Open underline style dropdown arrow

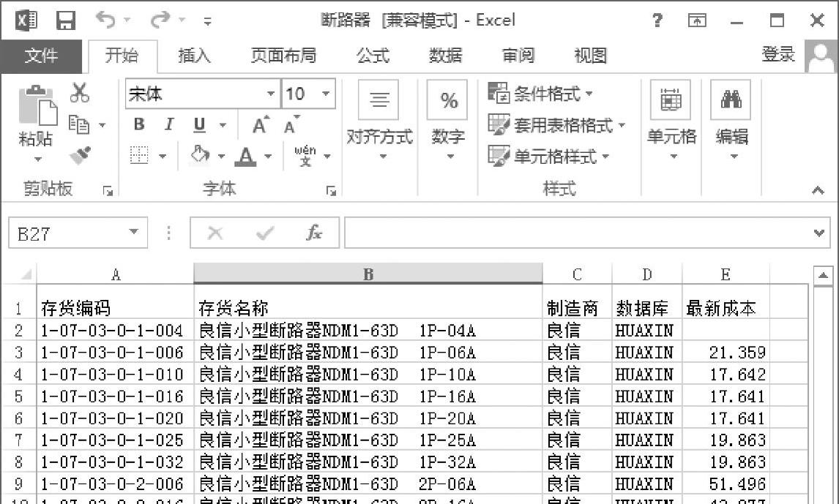[x=223, y=126]
